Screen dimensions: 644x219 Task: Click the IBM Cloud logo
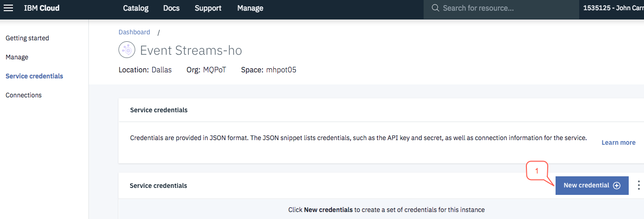(x=42, y=8)
